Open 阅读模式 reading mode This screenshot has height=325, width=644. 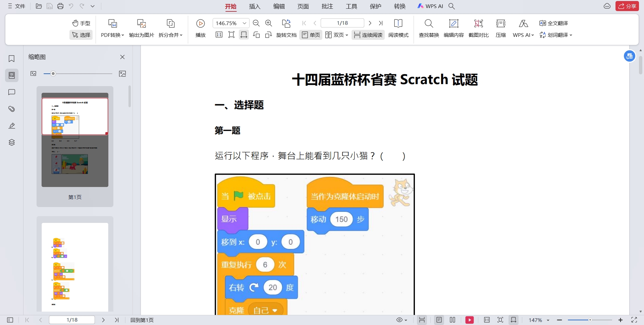[x=398, y=28]
